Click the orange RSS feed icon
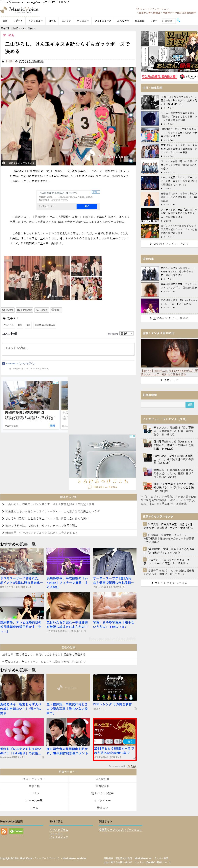 [4, 831]
